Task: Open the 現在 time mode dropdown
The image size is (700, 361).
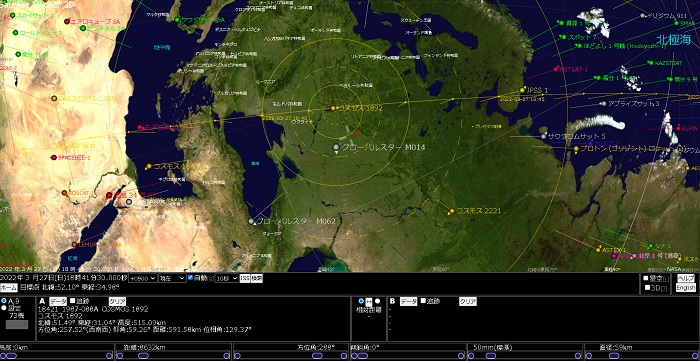Action: pyautogui.click(x=172, y=278)
